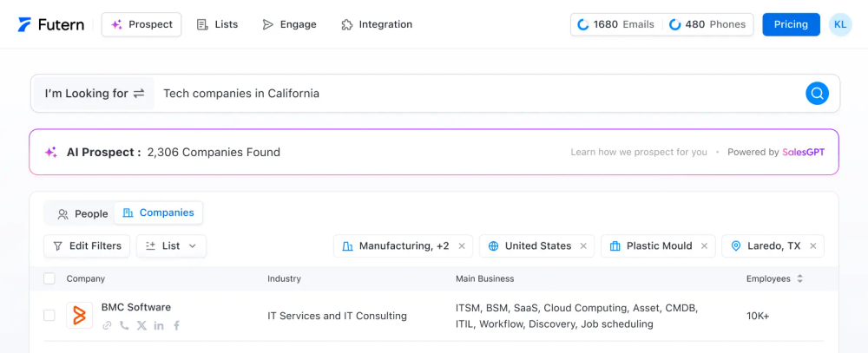Check the BMC Software row checkbox

coord(49,316)
